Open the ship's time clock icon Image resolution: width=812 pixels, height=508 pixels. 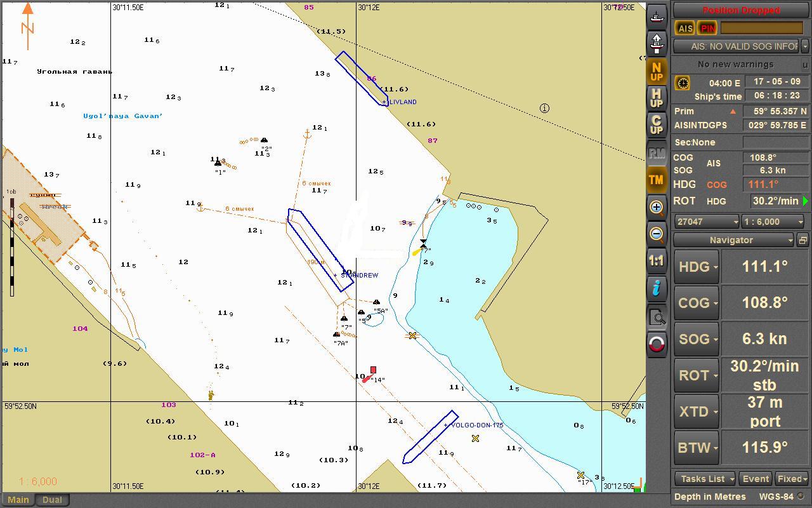[x=683, y=83]
